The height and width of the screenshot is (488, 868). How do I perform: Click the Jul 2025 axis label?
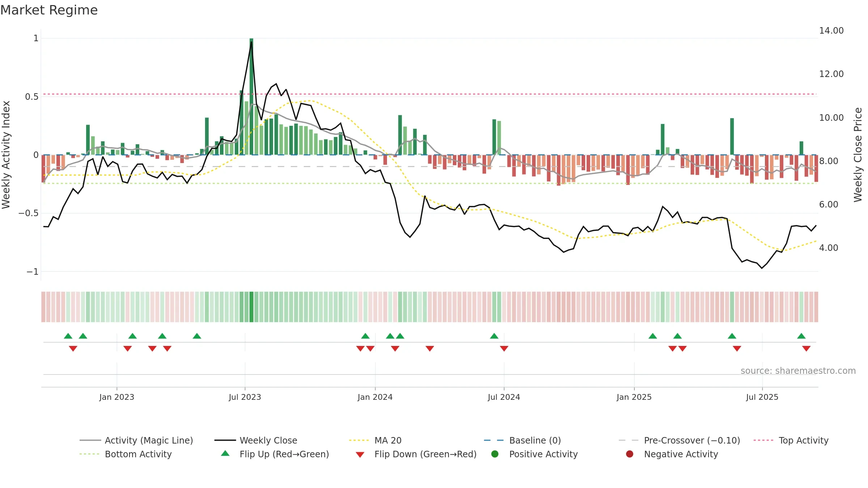[762, 397]
